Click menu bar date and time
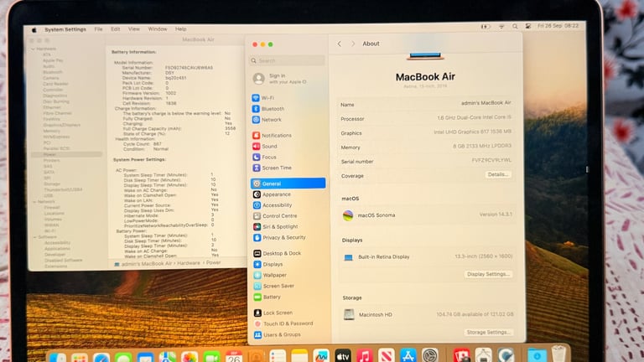Screen dimensions: 644x362 tap(558, 26)
